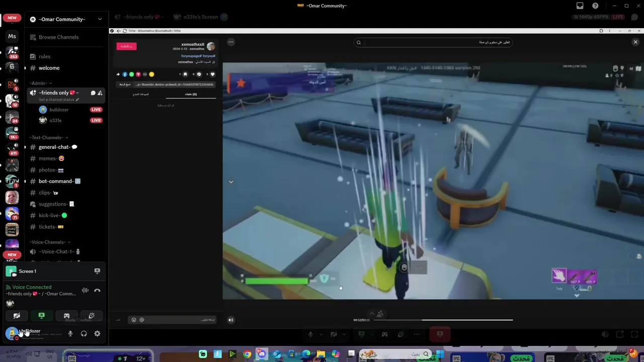Click the pink follow button on TikTok post
The image size is (644, 362).
pos(126,46)
